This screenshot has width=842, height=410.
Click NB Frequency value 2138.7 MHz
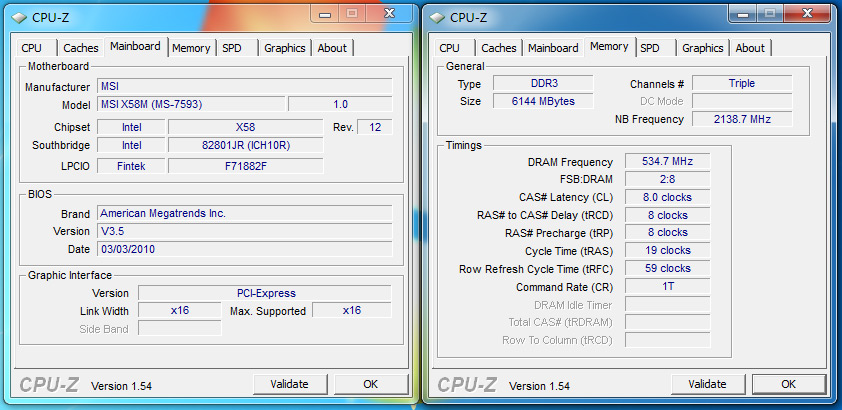click(742, 119)
